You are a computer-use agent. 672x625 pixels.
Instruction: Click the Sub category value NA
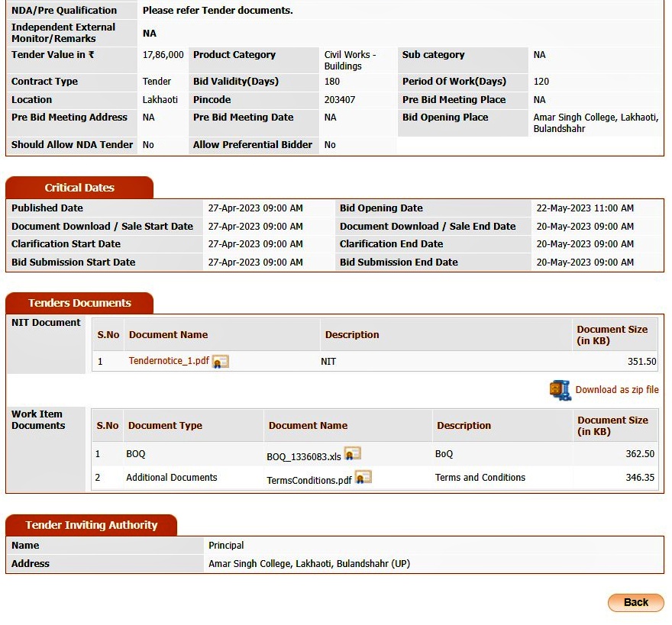click(x=539, y=55)
